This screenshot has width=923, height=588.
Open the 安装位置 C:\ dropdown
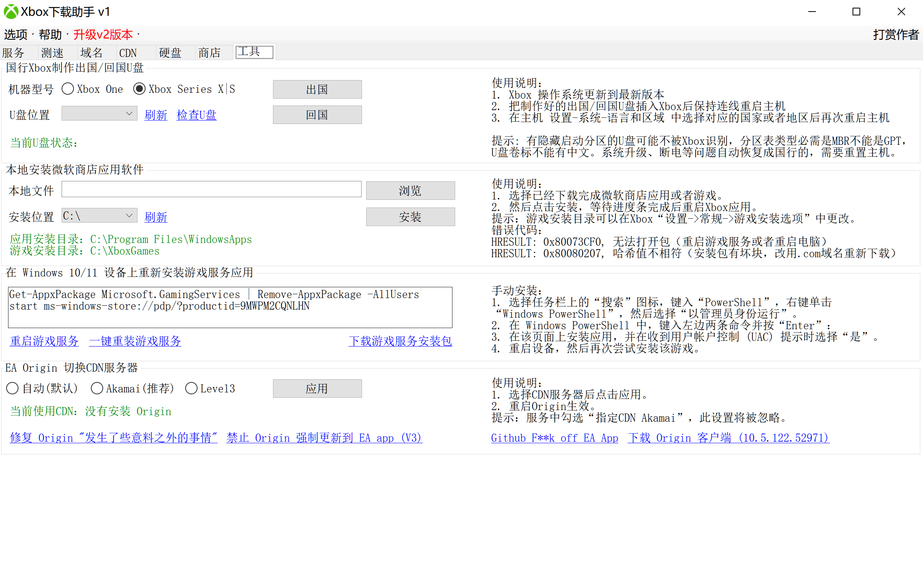(99, 216)
